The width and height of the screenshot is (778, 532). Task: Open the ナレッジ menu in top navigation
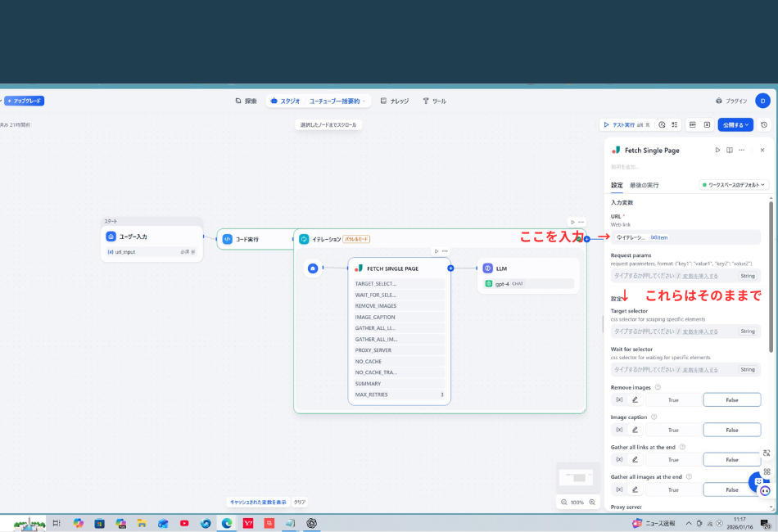[395, 101]
